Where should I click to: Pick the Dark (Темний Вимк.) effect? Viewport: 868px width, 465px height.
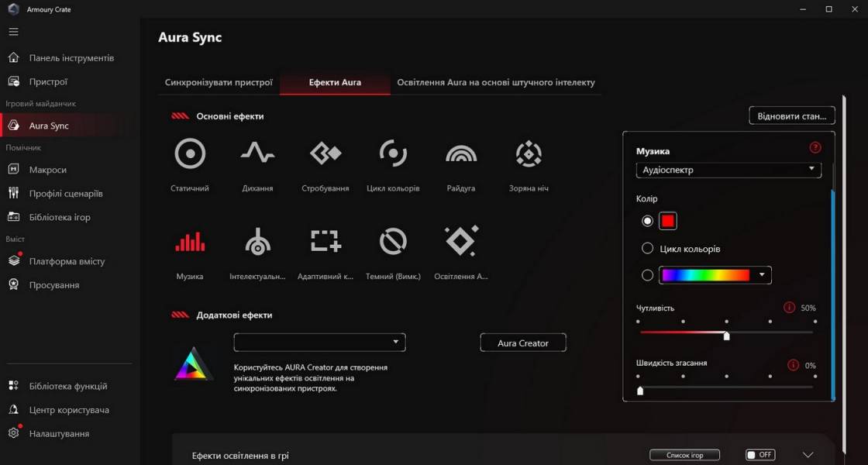click(x=393, y=242)
